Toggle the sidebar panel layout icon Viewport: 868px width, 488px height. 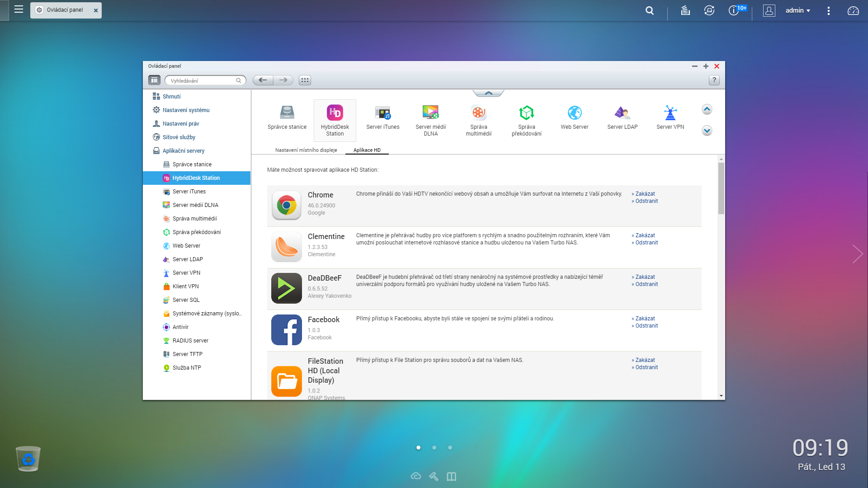pyautogui.click(x=154, y=80)
